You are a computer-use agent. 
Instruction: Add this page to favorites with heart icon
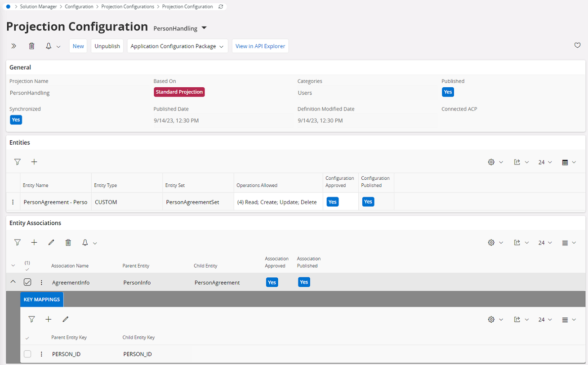click(578, 45)
